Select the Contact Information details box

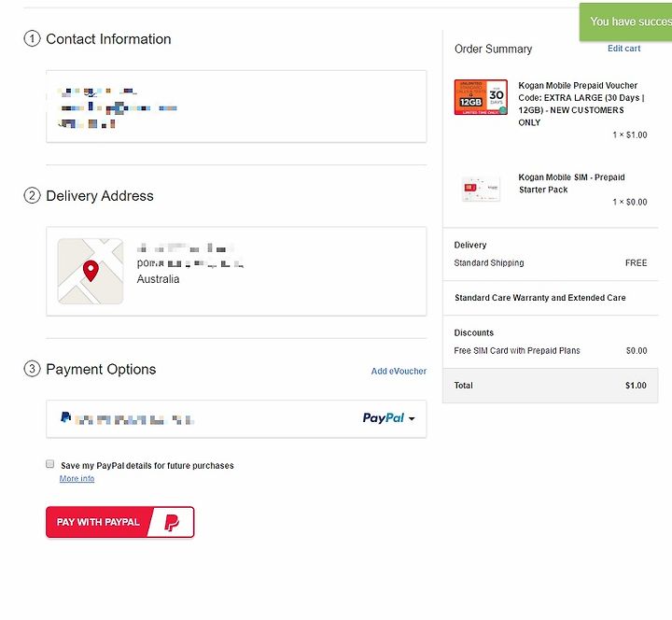(236, 106)
